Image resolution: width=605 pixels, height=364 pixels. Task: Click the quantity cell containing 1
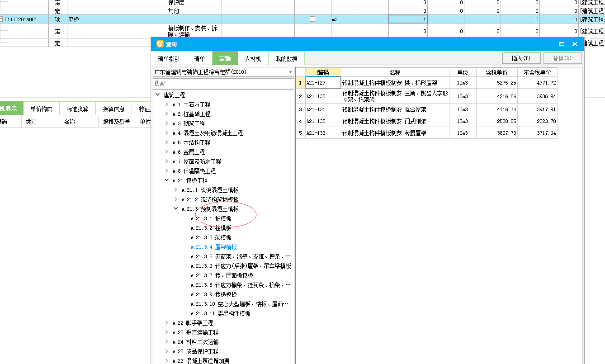point(408,19)
